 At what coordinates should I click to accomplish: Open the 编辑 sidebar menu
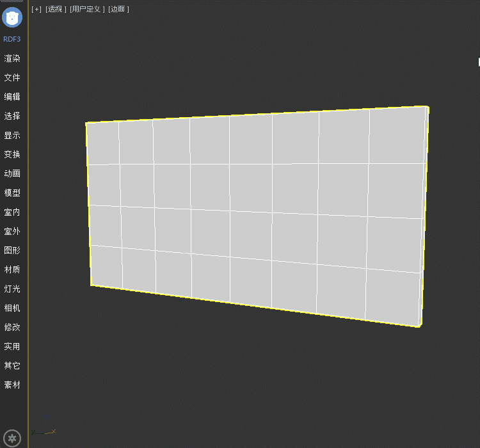12,97
